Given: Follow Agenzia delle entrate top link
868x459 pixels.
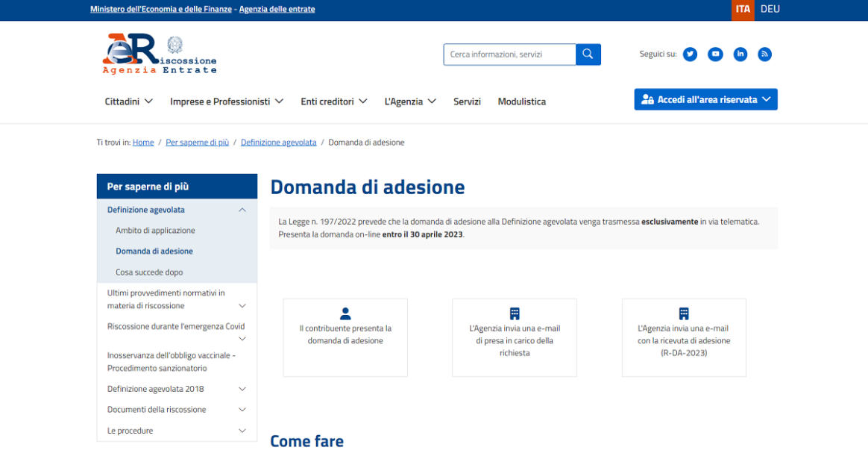Looking at the screenshot, I should pos(277,10).
